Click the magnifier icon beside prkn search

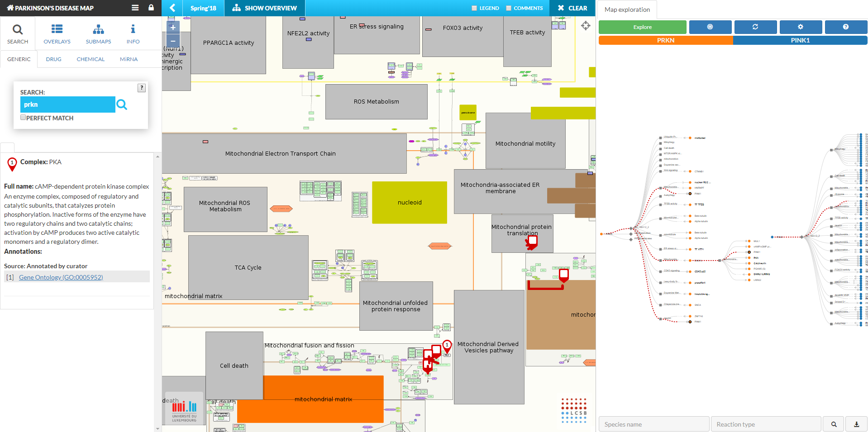pyautogui.click(x=122, y=105)
